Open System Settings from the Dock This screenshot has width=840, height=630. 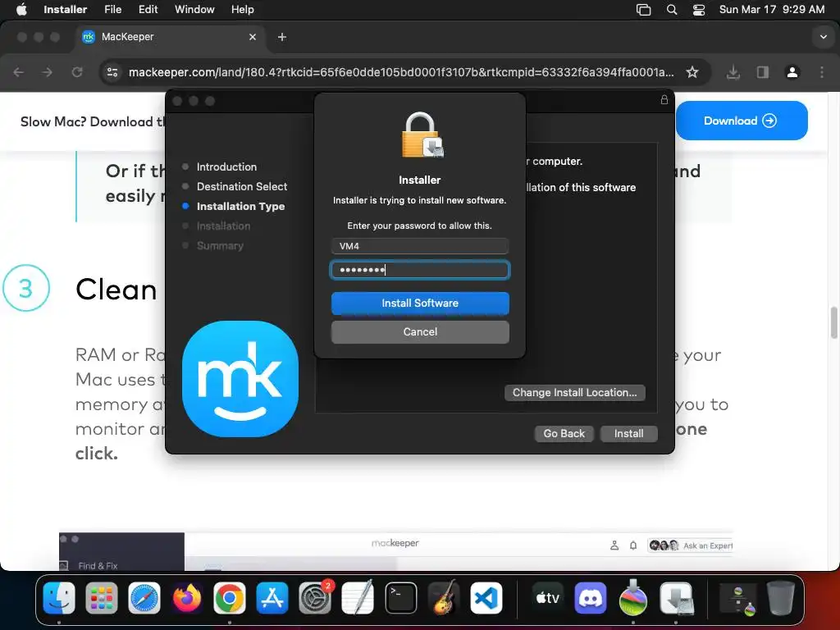pyautogui.click(x=315, y=598)
